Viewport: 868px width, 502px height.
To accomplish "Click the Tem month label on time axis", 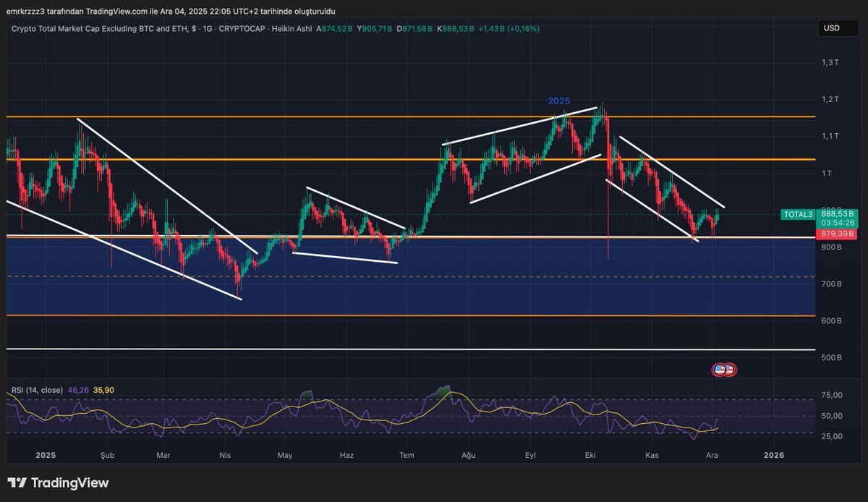I will coord(407,455).
